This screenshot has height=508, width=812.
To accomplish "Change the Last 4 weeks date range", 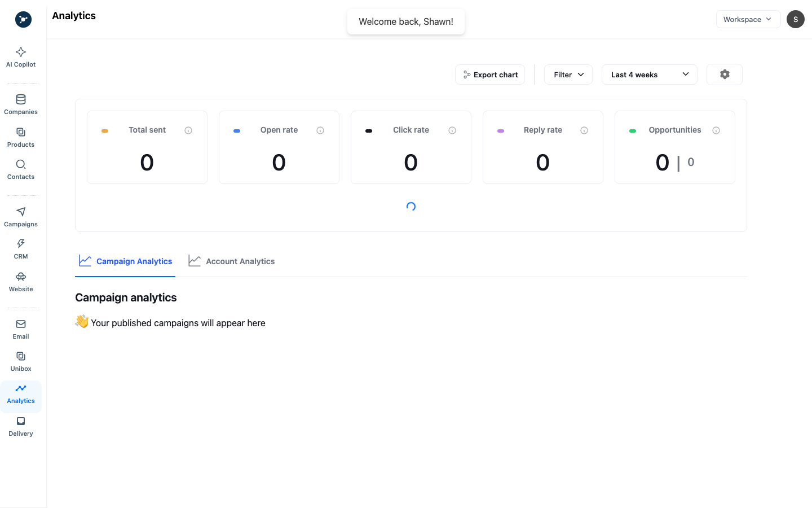I will pyautogui.click(x=650, y=75).
